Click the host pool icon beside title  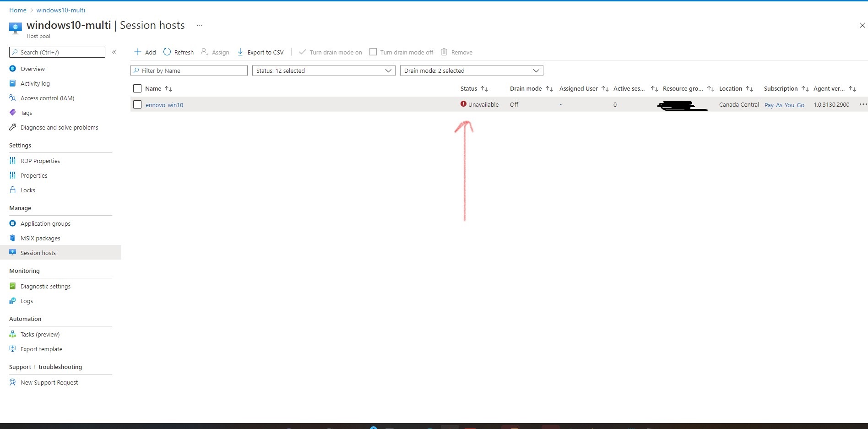(x=16, y=28)
